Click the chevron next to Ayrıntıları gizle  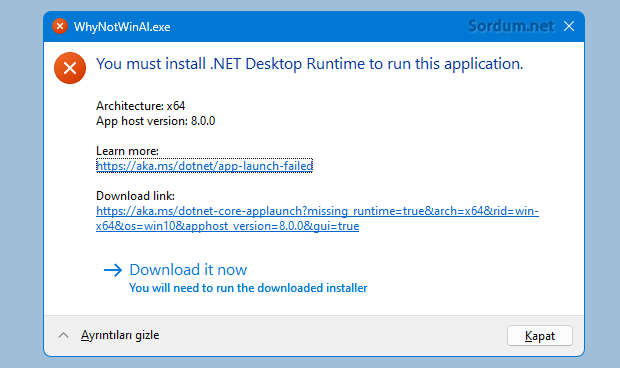pyautogui.click(x=63, y=336)
